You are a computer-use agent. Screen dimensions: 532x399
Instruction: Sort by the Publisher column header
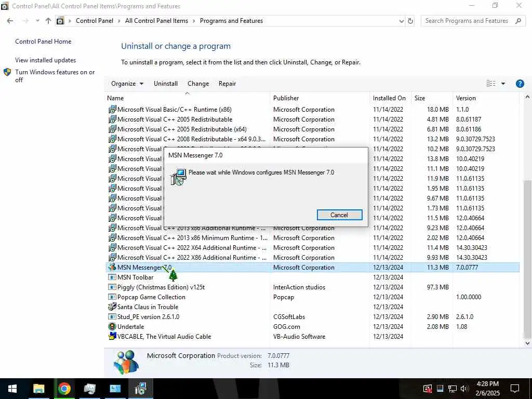pos(320,98)
